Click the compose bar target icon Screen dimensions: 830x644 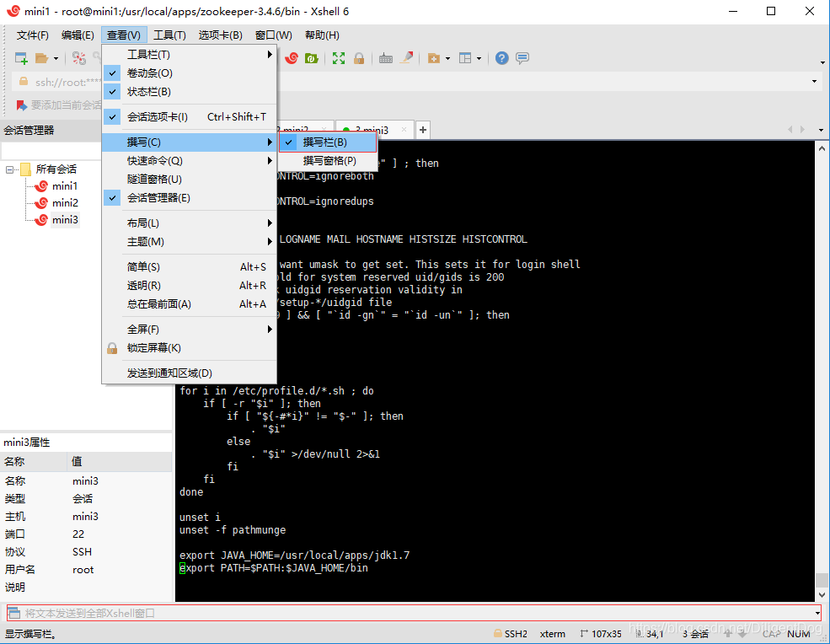click(x=14, y=614)
